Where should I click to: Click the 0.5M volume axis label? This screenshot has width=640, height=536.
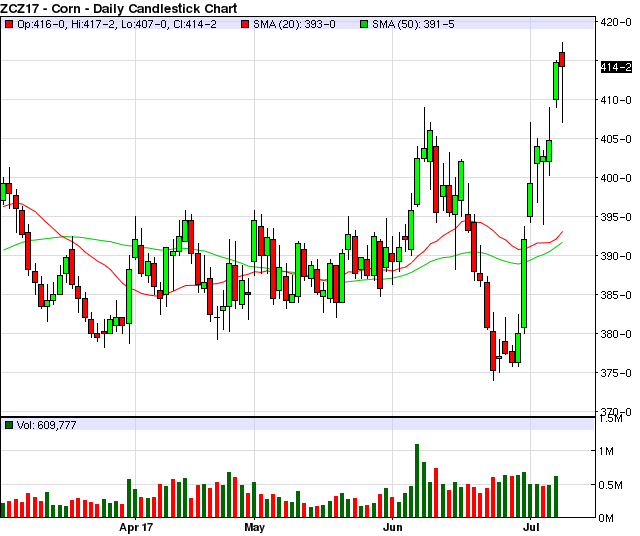pyautogui.click(x=611, y=485)
